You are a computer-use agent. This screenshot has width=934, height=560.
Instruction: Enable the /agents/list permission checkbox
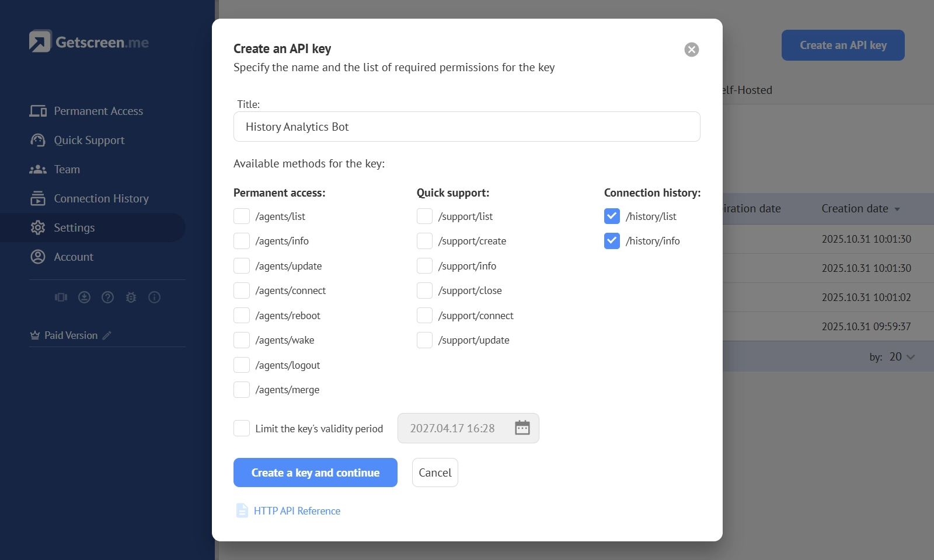[242, 216]
